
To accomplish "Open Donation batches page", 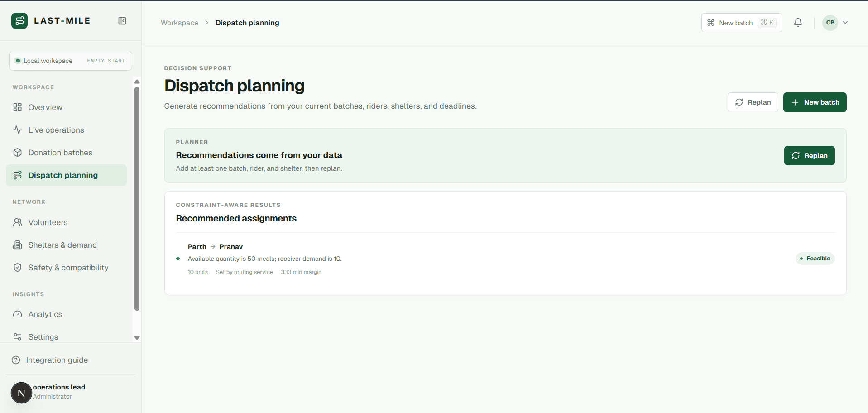I will point(66,153).
